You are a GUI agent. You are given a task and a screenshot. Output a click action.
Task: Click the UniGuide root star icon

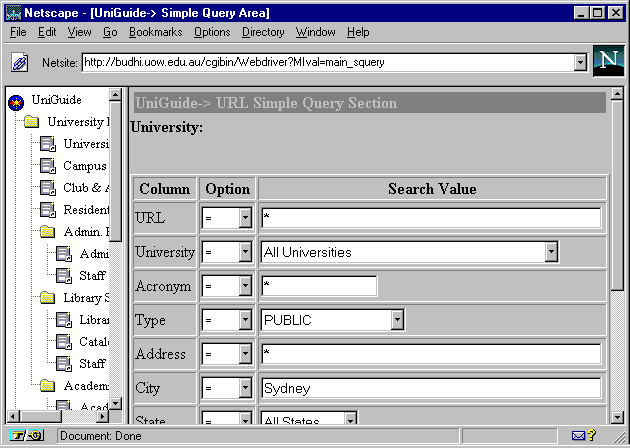coord(16,102)
